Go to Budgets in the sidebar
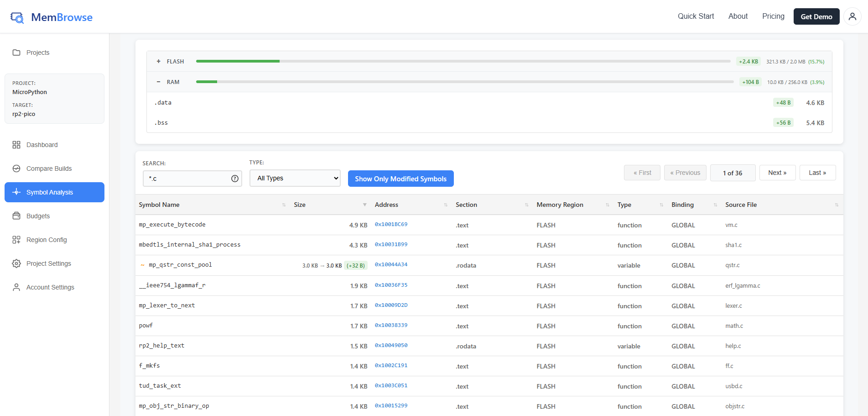The image size is (868, 416). coord(38,216)
